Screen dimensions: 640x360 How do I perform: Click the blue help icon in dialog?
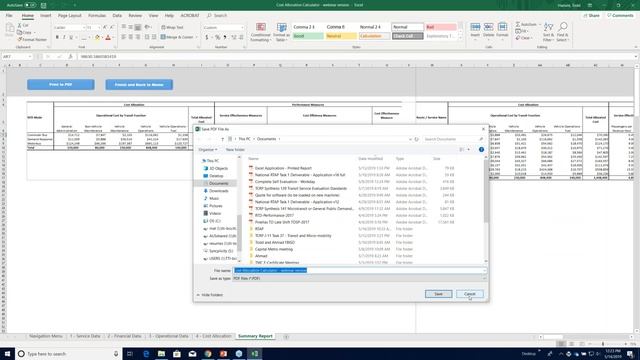[x=481, y=150]
